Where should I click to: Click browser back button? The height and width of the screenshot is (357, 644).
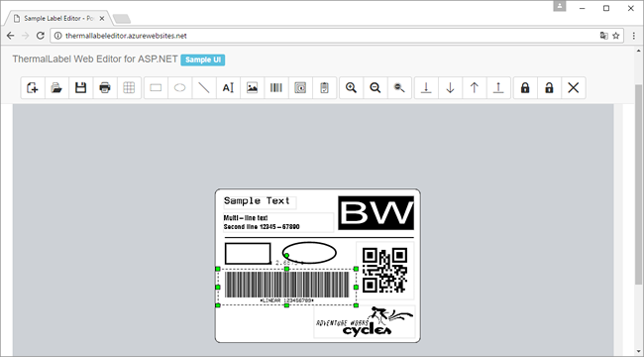coord(11,36)
